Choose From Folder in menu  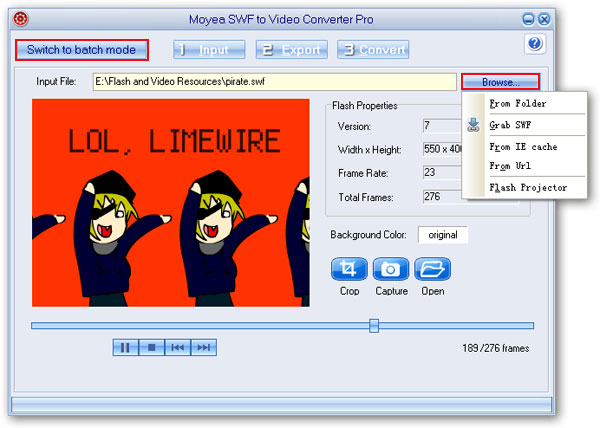click(x=518, y=103)
